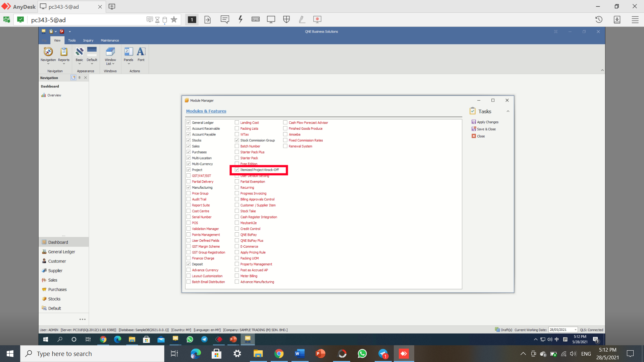Open the Tools ribbon tab
Screen dimensions: 644x362
click(x=72, y=40)
